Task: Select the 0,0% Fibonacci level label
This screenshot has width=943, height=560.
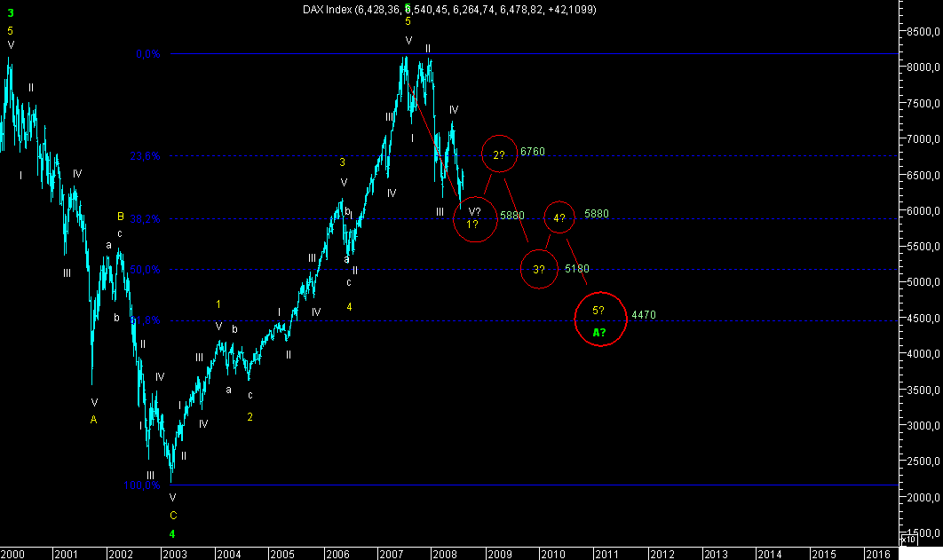Action: pos(148,54)
